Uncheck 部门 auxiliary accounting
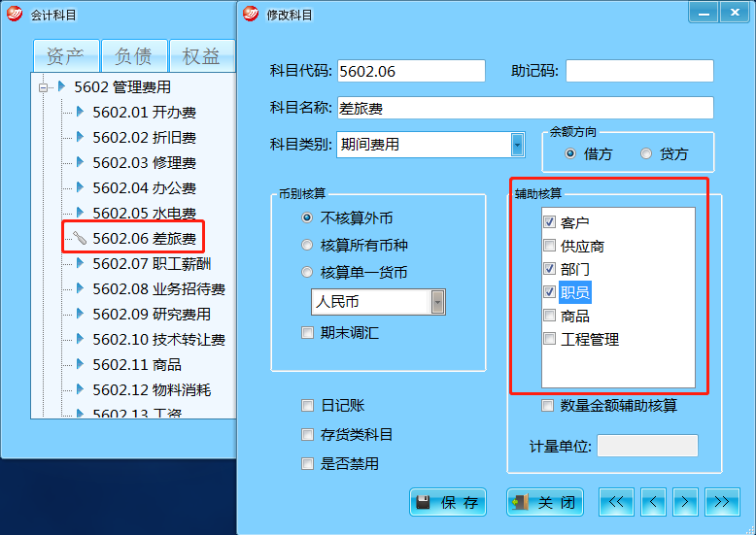Viewport: 756px width, 535px height. coord(549,268)
